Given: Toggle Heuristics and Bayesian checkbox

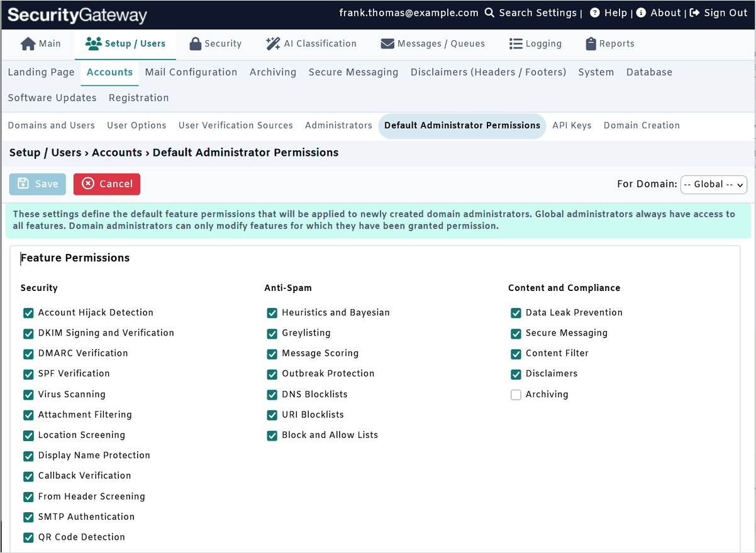Looking at the screenshot, I should 272,313.
